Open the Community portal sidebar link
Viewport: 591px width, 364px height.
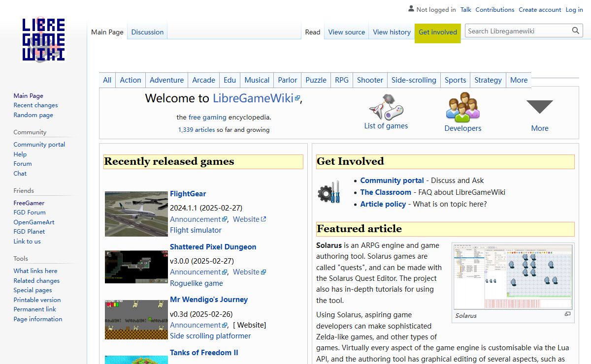[39, 145]
